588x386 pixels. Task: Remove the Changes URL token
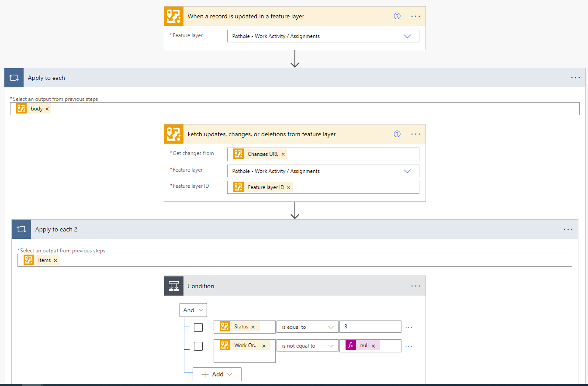(283, 154)
